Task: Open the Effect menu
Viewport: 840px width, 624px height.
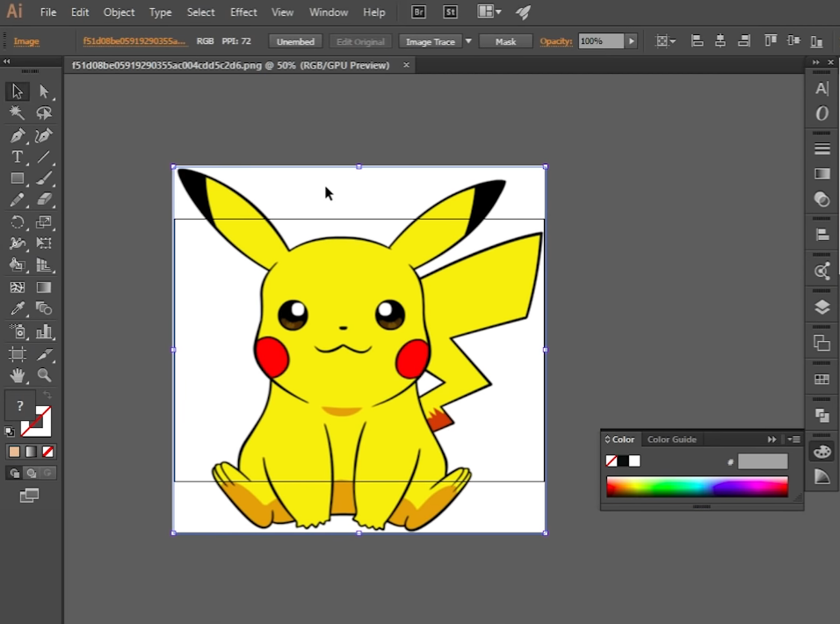Action: point(243,11)
